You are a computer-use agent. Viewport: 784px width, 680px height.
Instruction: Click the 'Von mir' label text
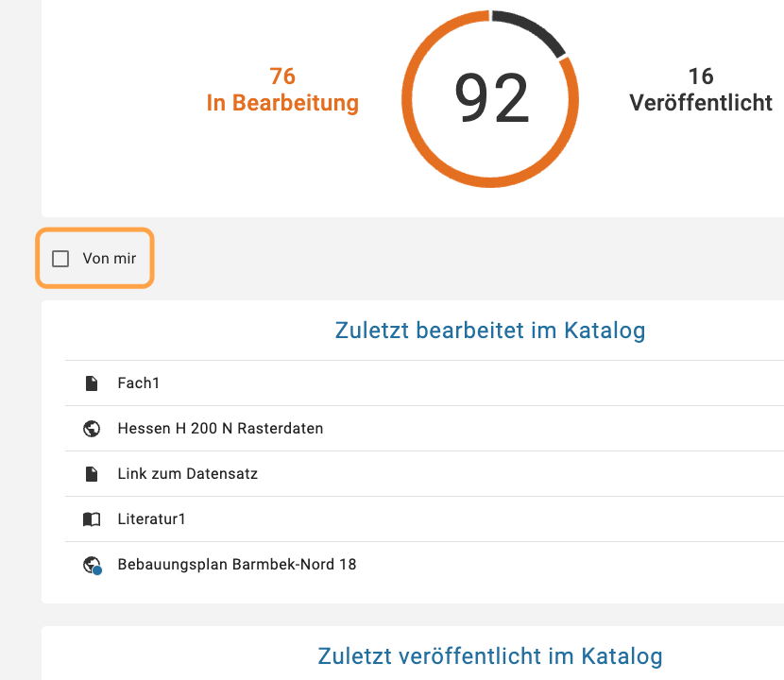(110, 259)
